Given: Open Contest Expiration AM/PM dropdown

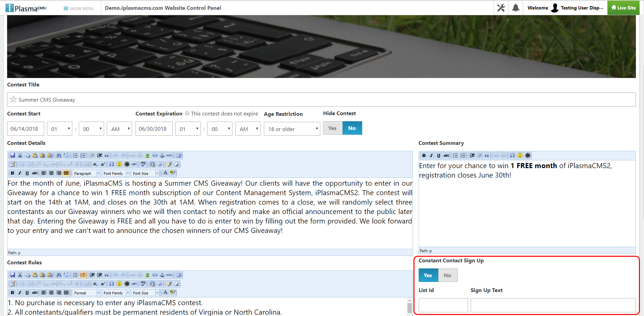Looking at the screenshot, I should pos(248,129).
